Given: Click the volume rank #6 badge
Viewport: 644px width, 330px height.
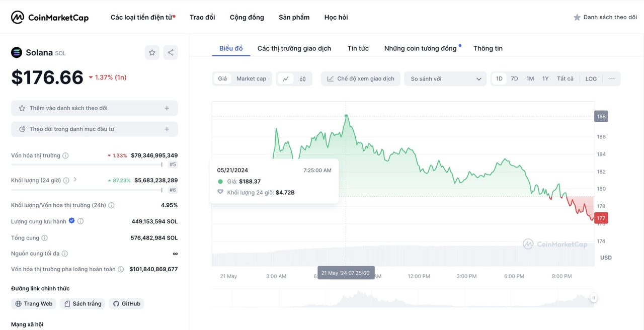Looking at the screenshot, I should coord(173,190).
